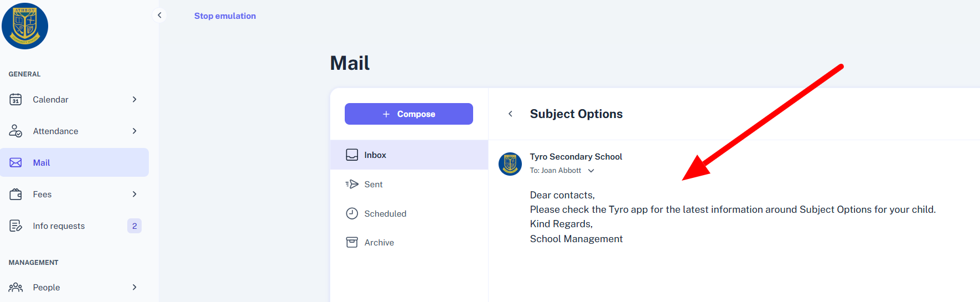Click the school crest logo
The width and height of the screenshot is (980, 302).
point(25,26)
